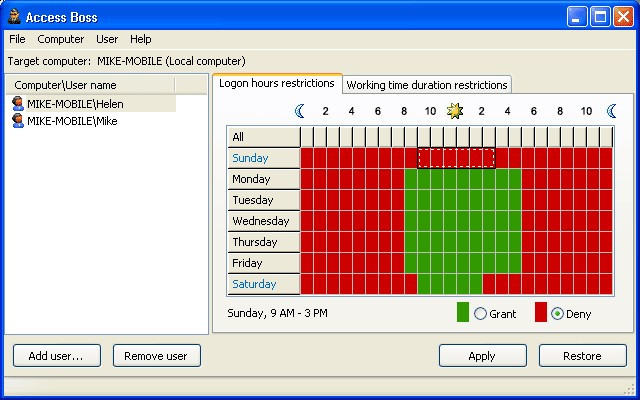The image size is (640, 400).
Task: Click the first red cell in Wednesday row
Action: 307,221
